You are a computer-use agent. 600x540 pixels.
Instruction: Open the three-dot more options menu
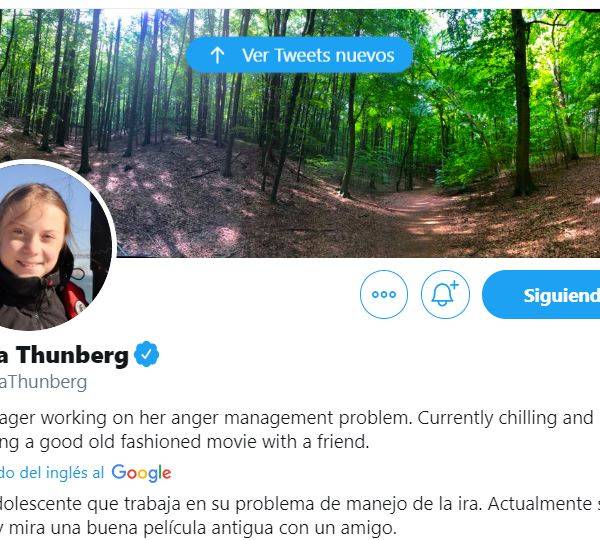384,294
